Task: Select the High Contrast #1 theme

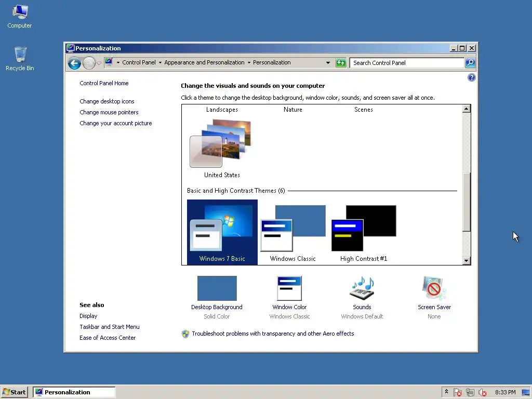Action: click(364, 233)
